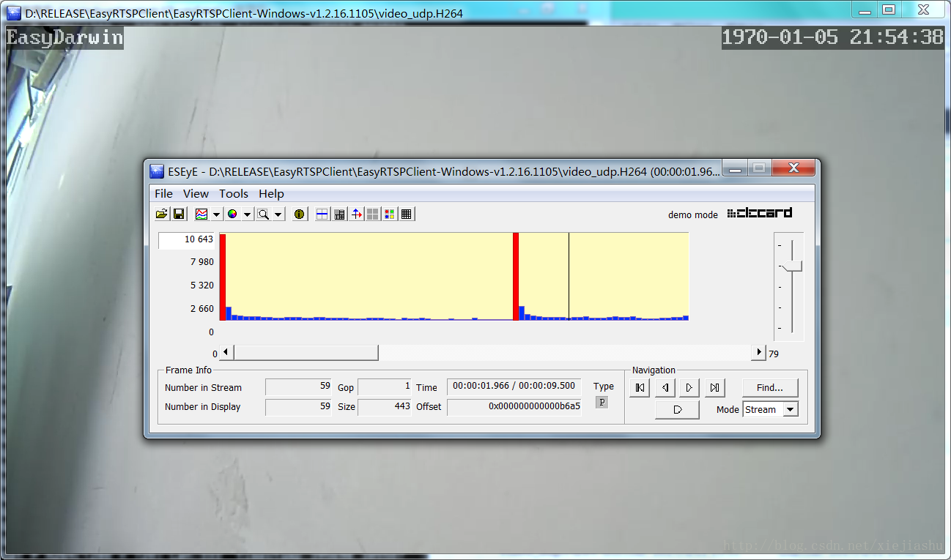Click the four colored dots icon

(390, 214)
